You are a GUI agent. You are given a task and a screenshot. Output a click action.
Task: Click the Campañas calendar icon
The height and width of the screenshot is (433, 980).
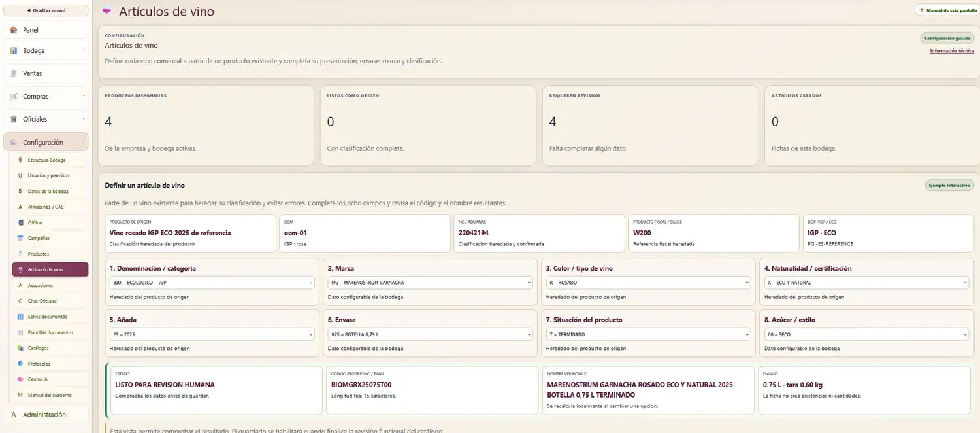tap(20, 238)
